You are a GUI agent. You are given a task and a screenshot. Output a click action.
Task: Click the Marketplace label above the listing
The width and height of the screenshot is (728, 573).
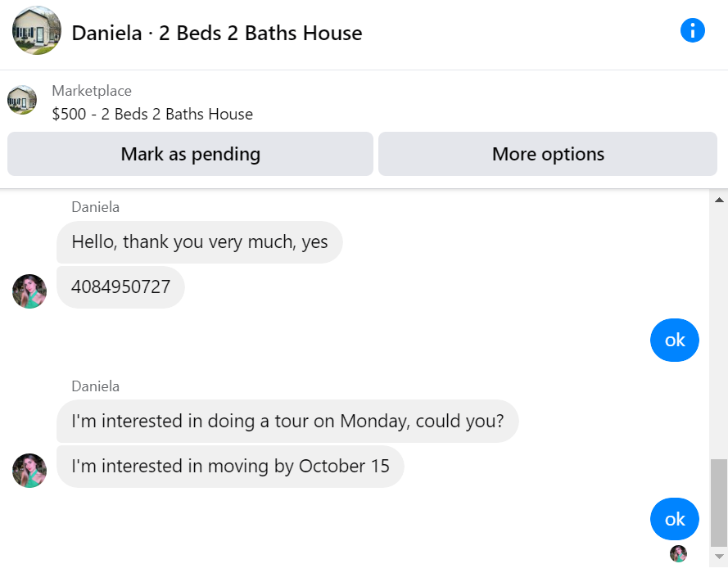(x=92, y=91)
